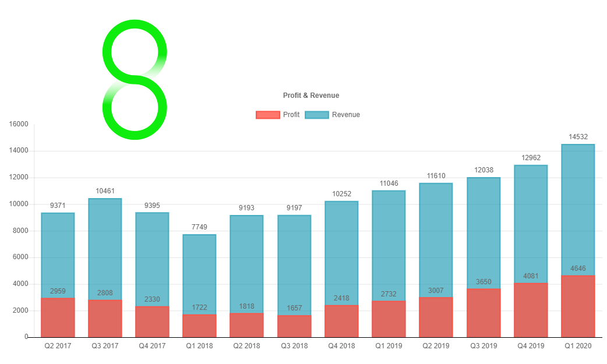Click the Revenue legend label

[346, 115]
